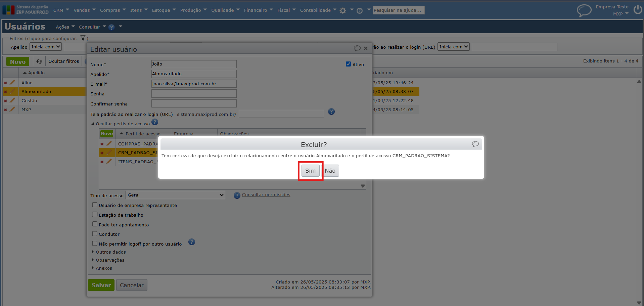Click the power logout icon
The image size is (644, 306).
click(638, 9)
